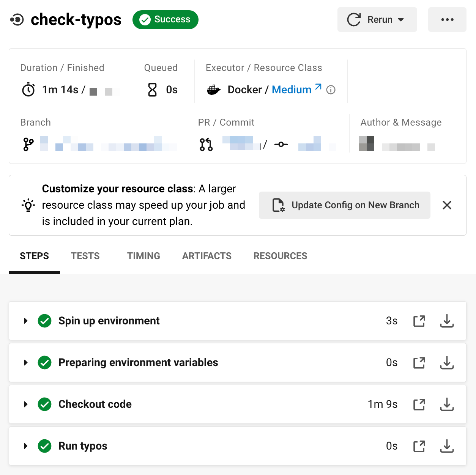
Task: Download Spin up environment step output
Action: click(447, 321)
